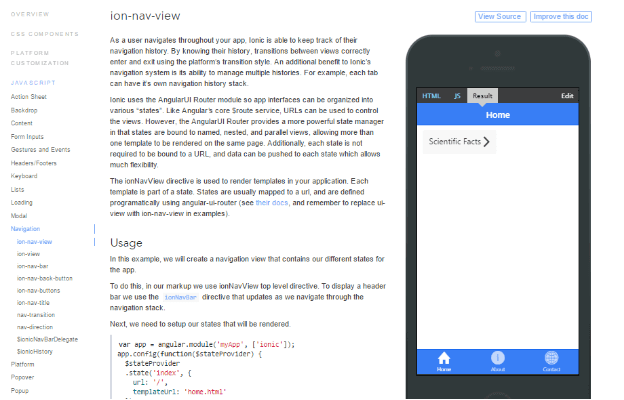This screenshot has height=400, width=624.
Task: Click the Usage section heading
Action: point(126,243)
